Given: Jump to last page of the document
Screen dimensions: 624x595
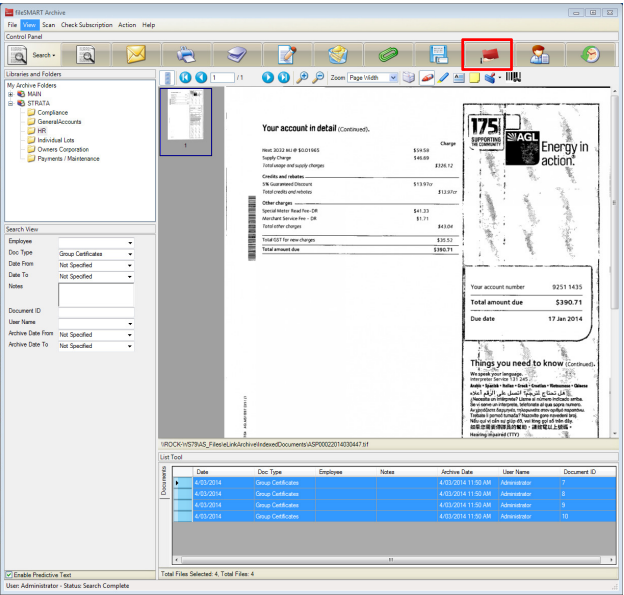Looking at the screenshot, I should coord(284,77).
